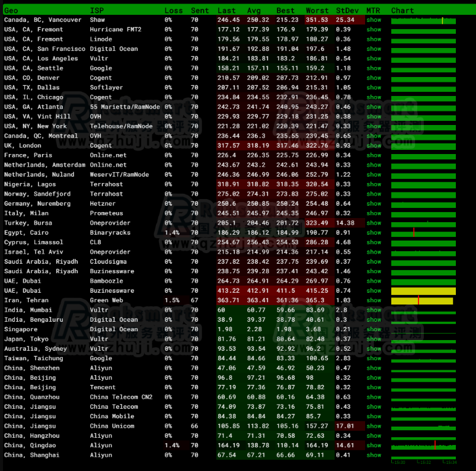Viewport: 476px width, 471px height.
Task: Select the loss value '1.5%'
Action: [x=172, y=300]
